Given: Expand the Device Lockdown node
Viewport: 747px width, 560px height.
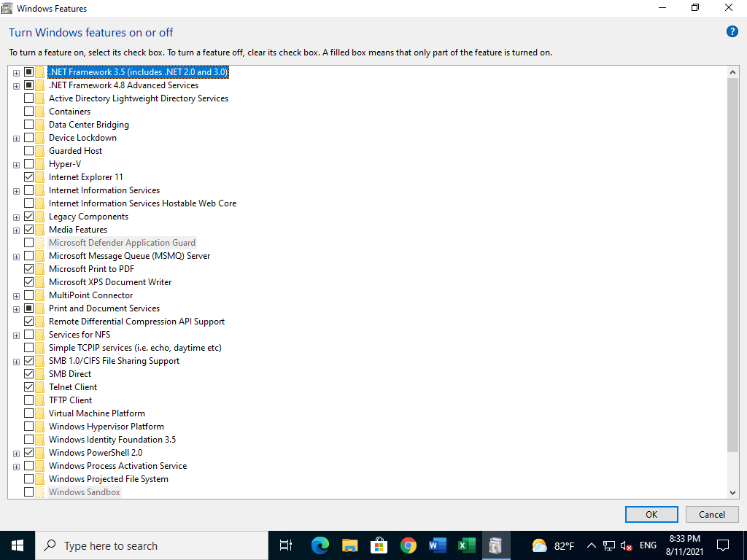Looking at the screenshot, I should 16,139.
